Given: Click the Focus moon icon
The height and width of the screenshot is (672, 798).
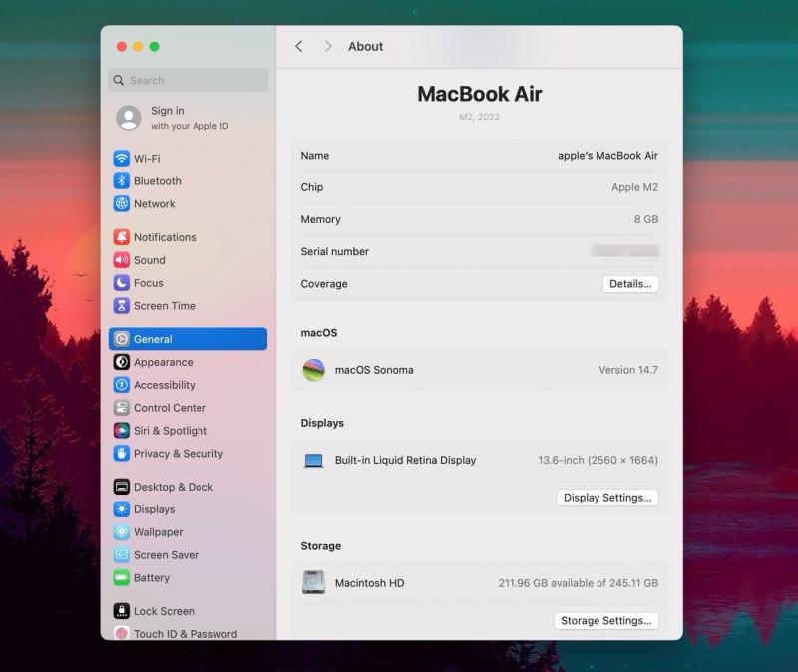Looking at the screenshot, I should point(121,283).
